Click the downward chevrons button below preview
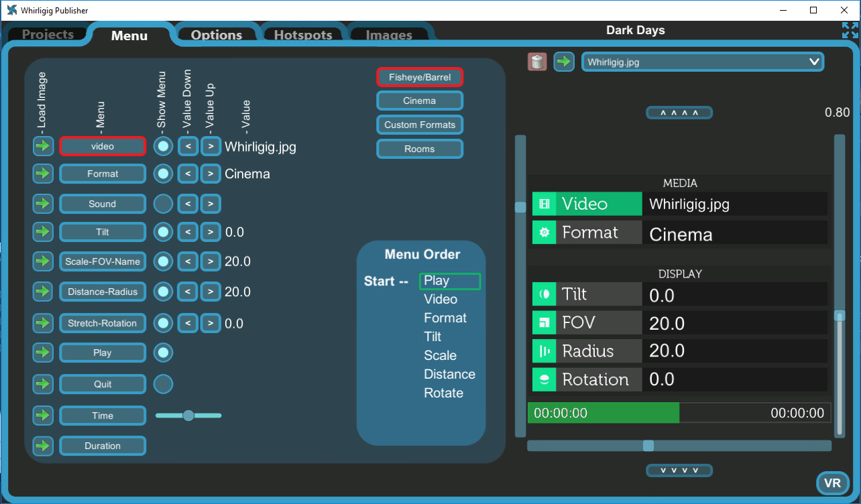This screenshot has height=504, width=861. click(x=679, y=470)
